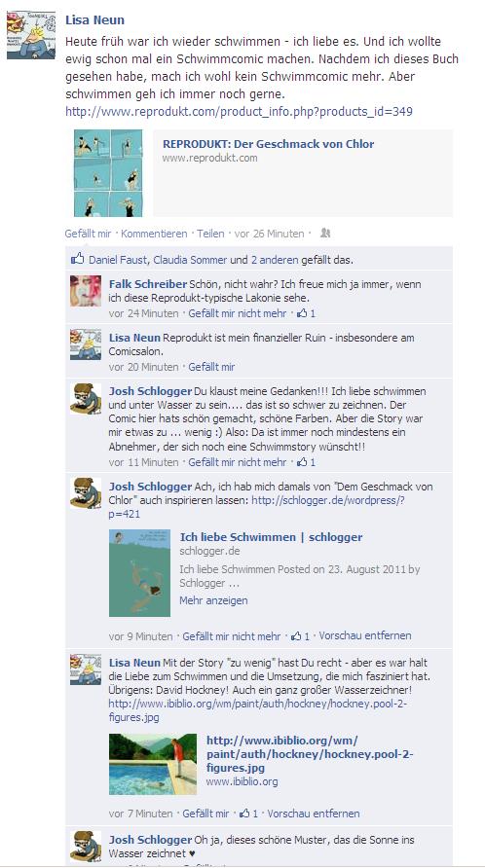The width and height of the screenshot is (485, 868).
Task: Click like-count thumb icon on Hockney link comment
Action: coord(244,814)
